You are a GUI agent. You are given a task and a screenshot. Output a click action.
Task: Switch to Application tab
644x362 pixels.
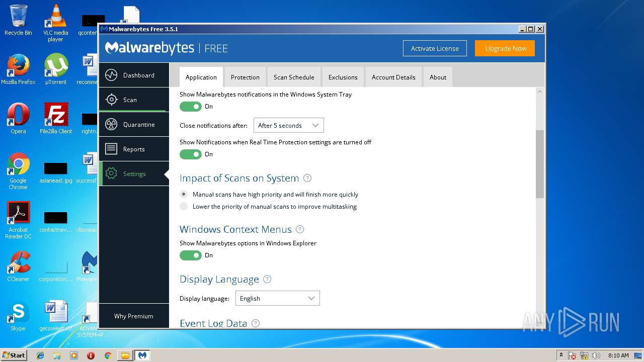click(x=201, y=77)
